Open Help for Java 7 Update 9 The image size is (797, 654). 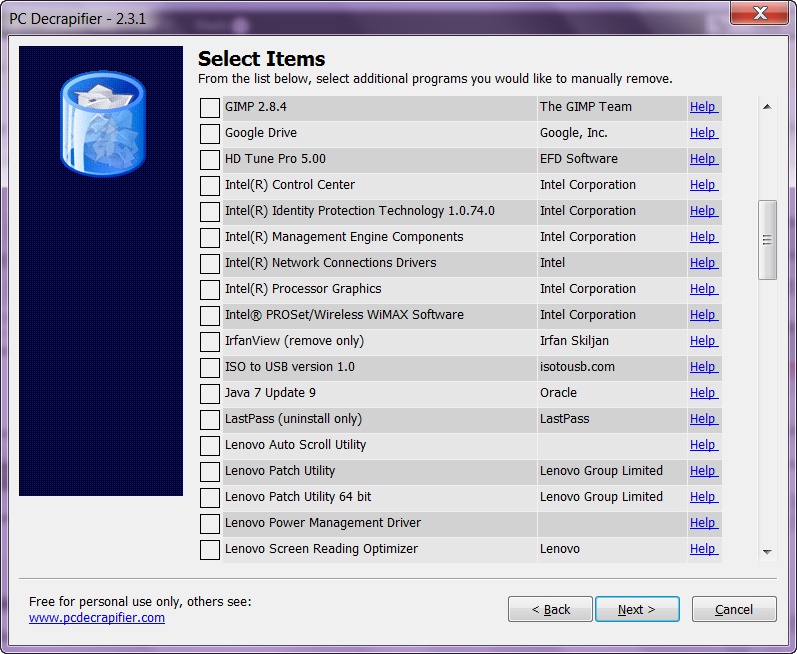click(703, 393)
